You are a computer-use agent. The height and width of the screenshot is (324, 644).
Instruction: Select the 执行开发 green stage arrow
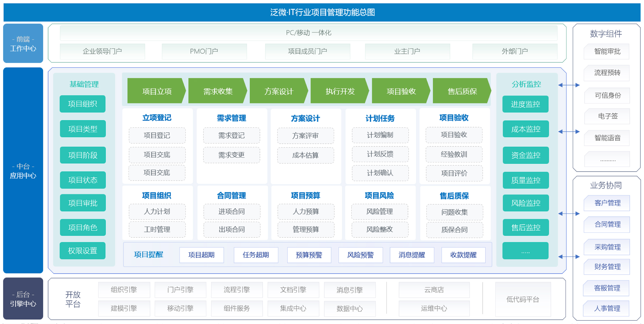340,91
